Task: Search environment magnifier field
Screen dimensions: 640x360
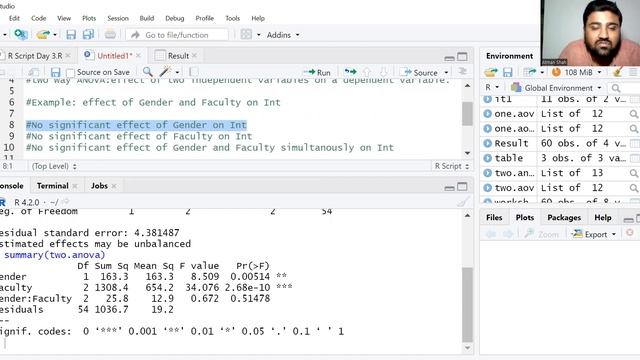Action: [623, 88]
